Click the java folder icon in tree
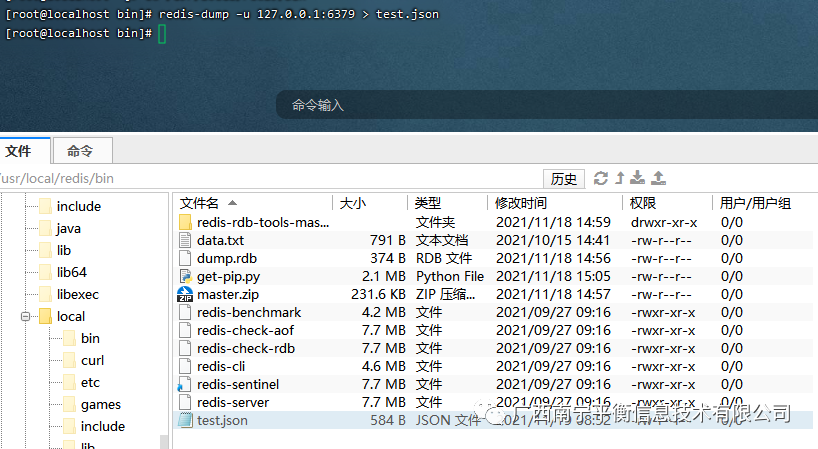The image size is (818, 449). pyautogui.click(x=46, y=228)
